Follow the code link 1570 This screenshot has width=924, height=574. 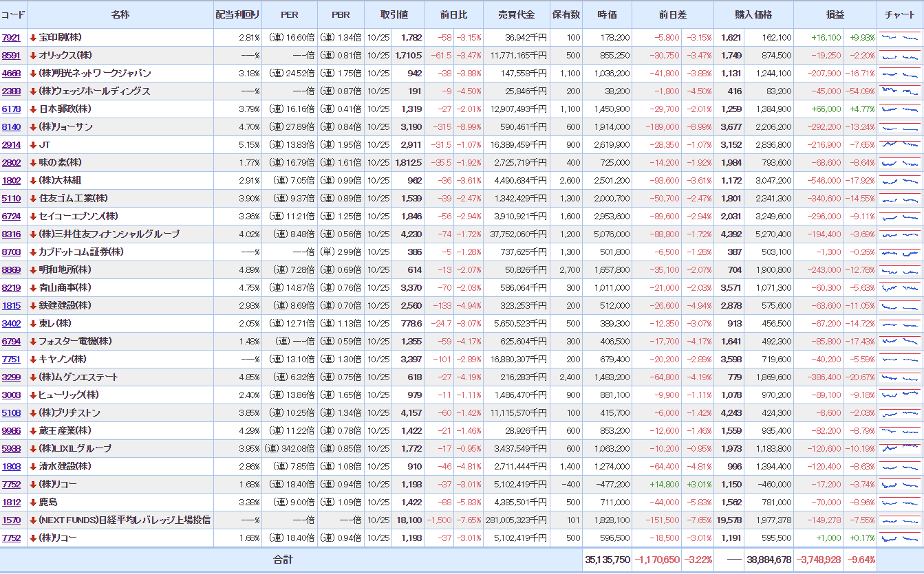coord(11,520)
